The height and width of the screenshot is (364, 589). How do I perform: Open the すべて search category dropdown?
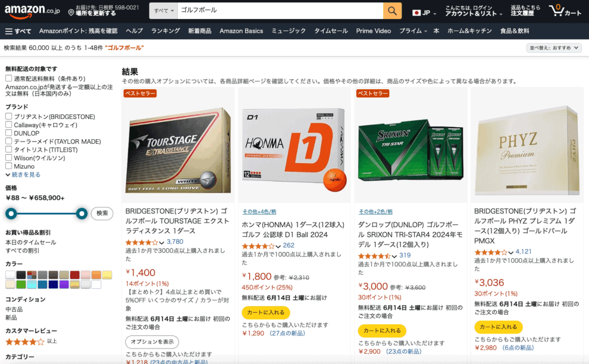tap(163, 11)
